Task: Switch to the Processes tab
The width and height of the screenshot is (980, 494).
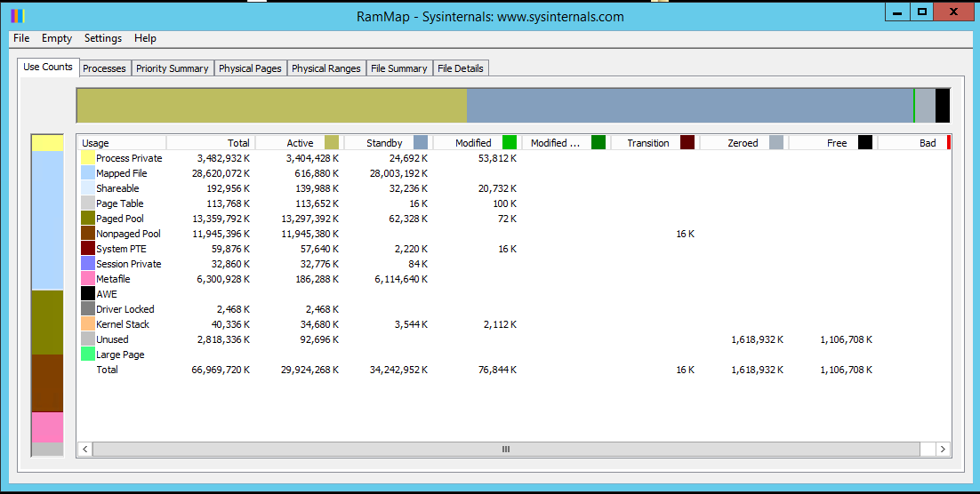Action: (x=104, y=68)
